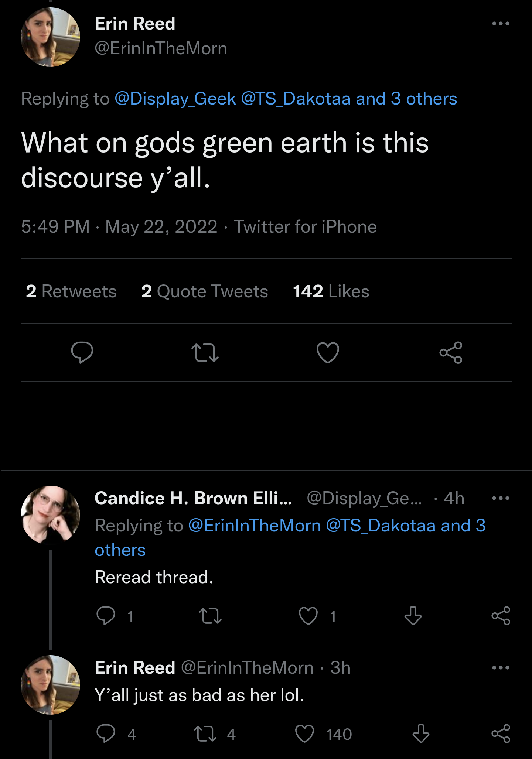Share the main tweet via share icon

(x=451, y=352)
